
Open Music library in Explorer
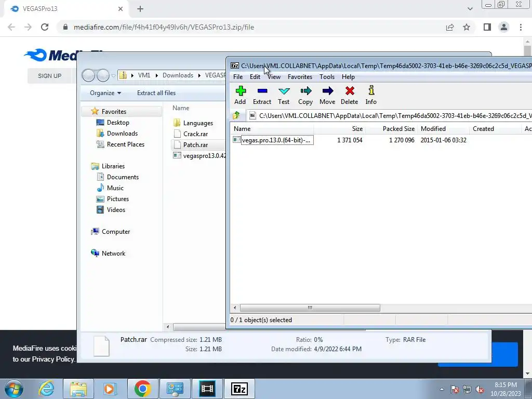[115, 188]
